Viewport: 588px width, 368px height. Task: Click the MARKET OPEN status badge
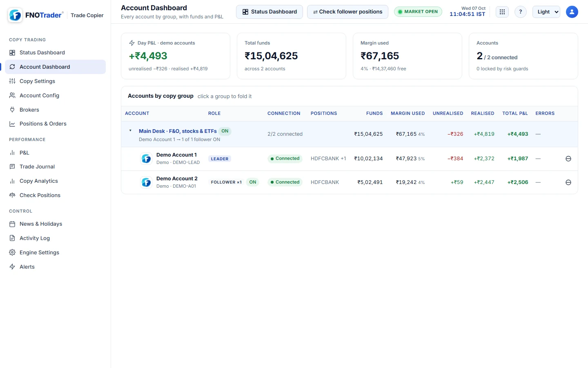pos(418,12)
